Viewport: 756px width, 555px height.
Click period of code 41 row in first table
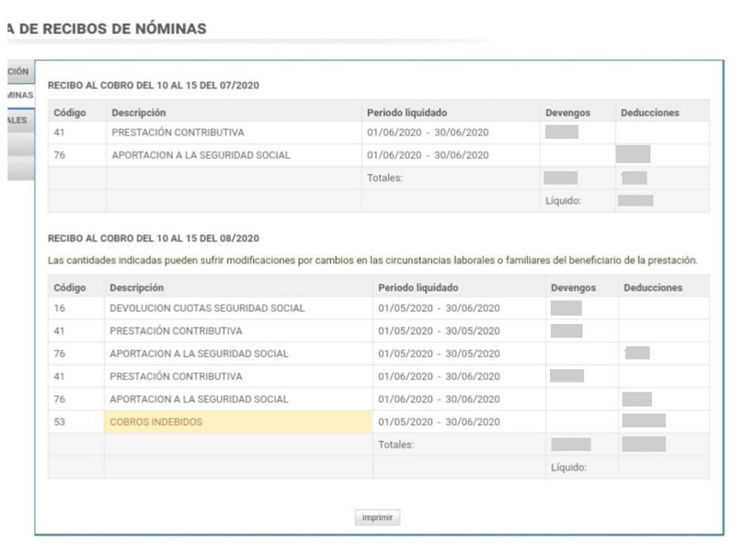tap(427, 132)
